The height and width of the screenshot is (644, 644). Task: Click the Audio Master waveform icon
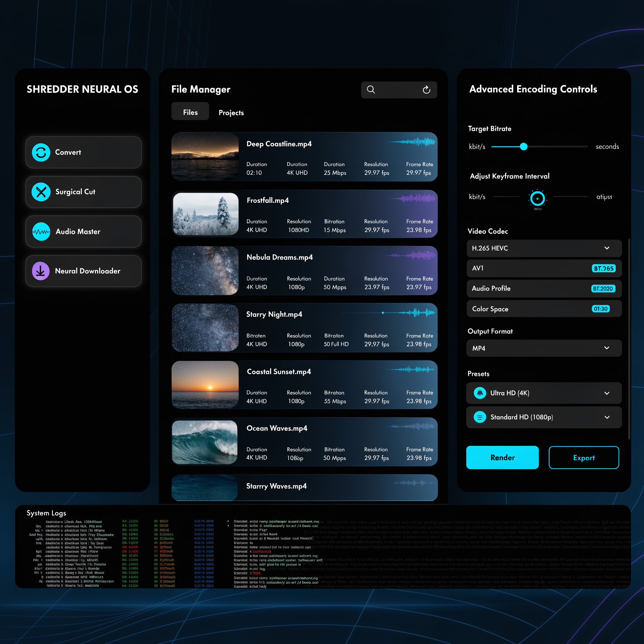click(41, 232)
